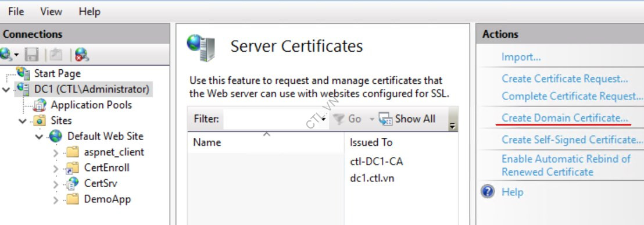This screenshot has height=225, width=644.
Task: Open the Filter dropdown arrow
Action: [324, 119]
